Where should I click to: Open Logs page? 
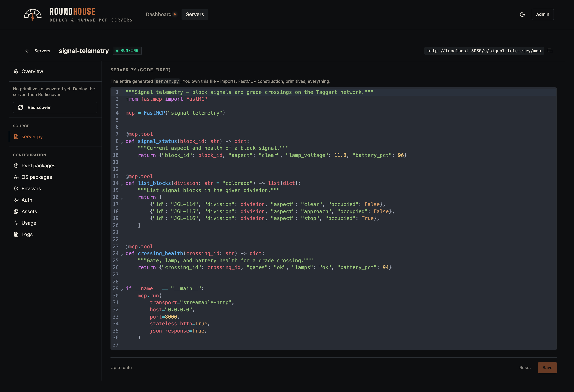55,234
